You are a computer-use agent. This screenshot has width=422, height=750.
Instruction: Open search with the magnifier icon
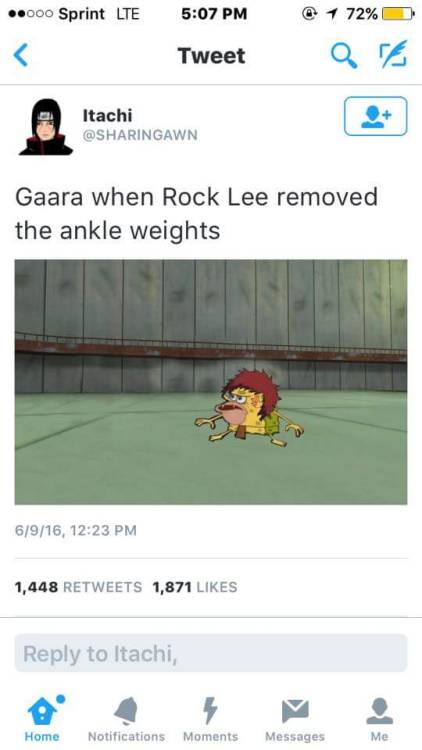[344, 55]
